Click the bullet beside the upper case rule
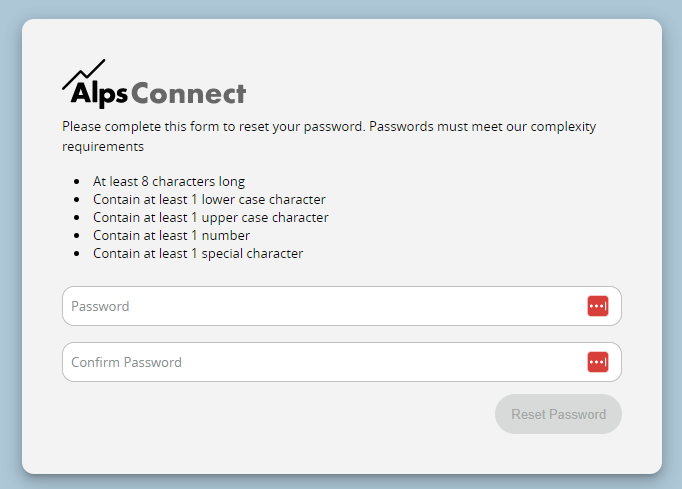This screenshot has width=682, height=489. click(77, 219)
